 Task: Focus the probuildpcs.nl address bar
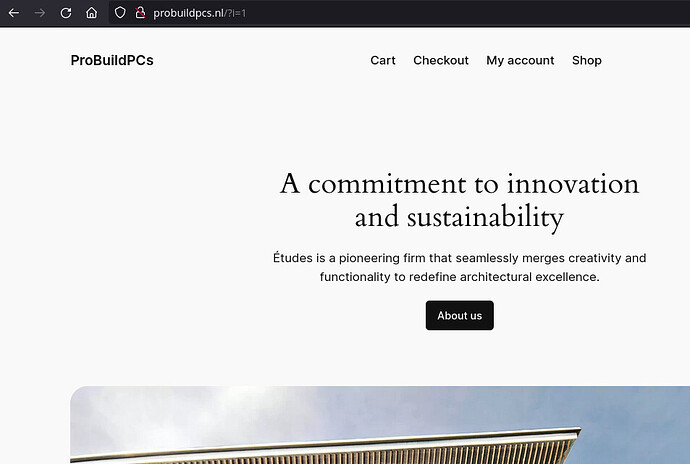coord(190,13)
